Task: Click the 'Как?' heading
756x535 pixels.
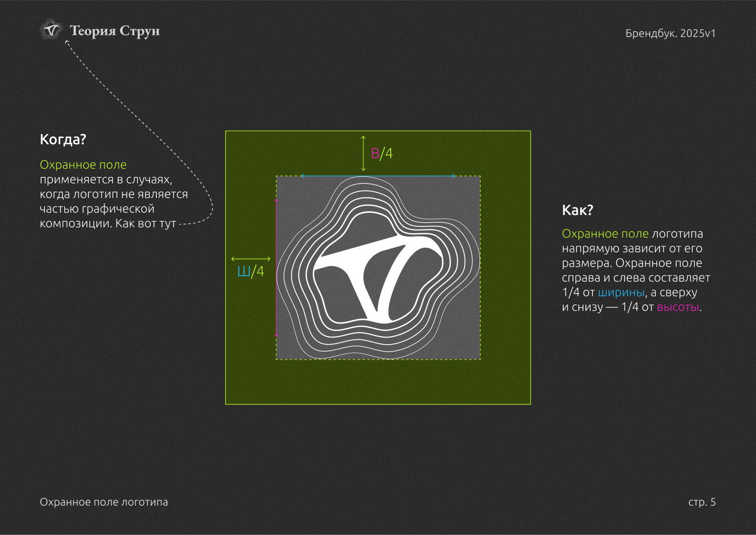Action: 577,210
